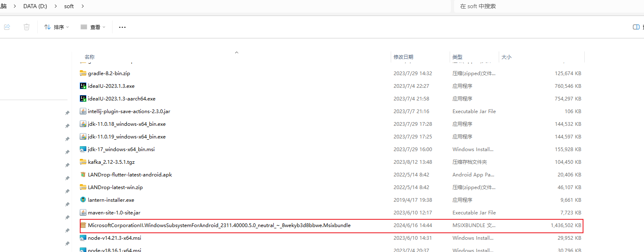Select node-v14.21.3-x64.msi file name
The image size is (644, 252).
coord(115,238)
